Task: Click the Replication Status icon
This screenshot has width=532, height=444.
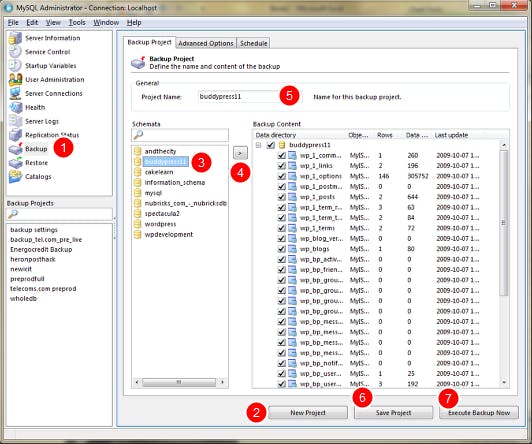Action: click(15, 135)
